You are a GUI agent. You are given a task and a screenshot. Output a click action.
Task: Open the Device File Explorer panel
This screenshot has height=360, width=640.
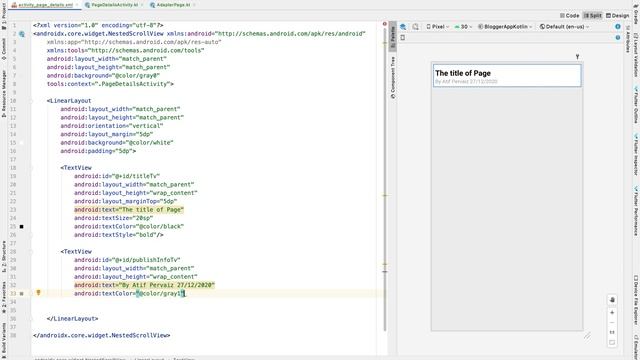636,300
